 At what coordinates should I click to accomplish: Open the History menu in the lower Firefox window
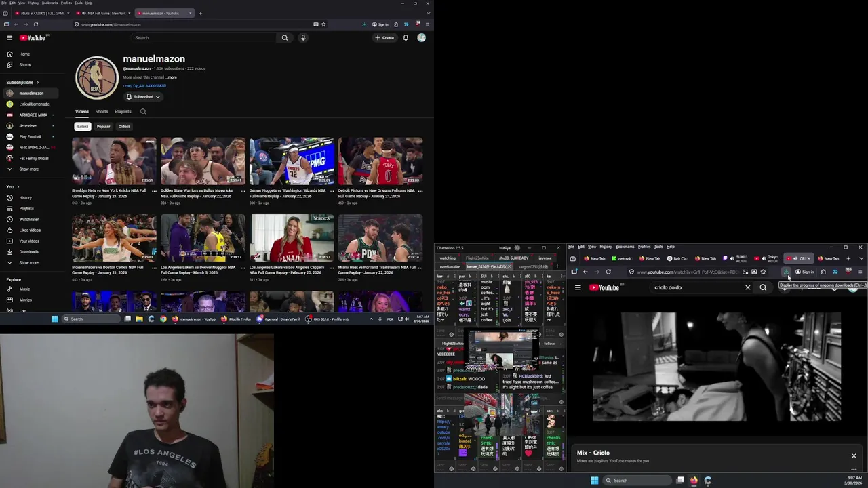click(x=606, y=247)
